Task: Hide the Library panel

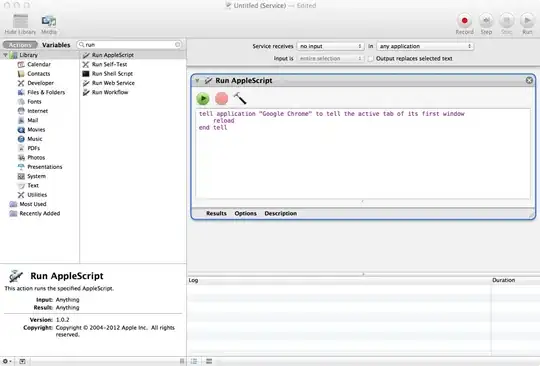Action: (x=20, y=24)
